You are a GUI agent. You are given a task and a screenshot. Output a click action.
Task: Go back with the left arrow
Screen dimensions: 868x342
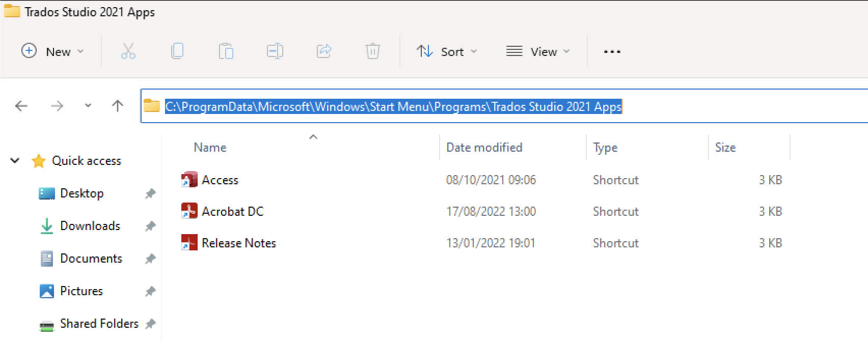[x=21, y=106]
